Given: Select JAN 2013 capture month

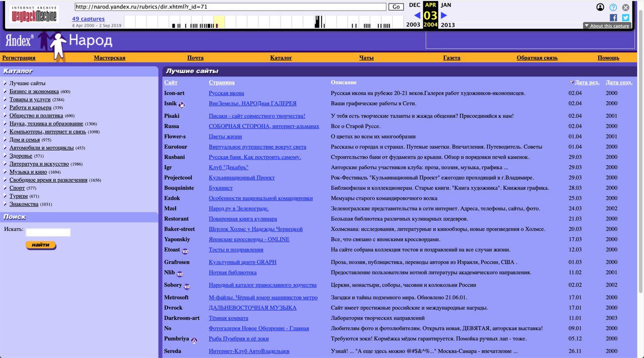Looking at the screenshot, I should 447,15.
